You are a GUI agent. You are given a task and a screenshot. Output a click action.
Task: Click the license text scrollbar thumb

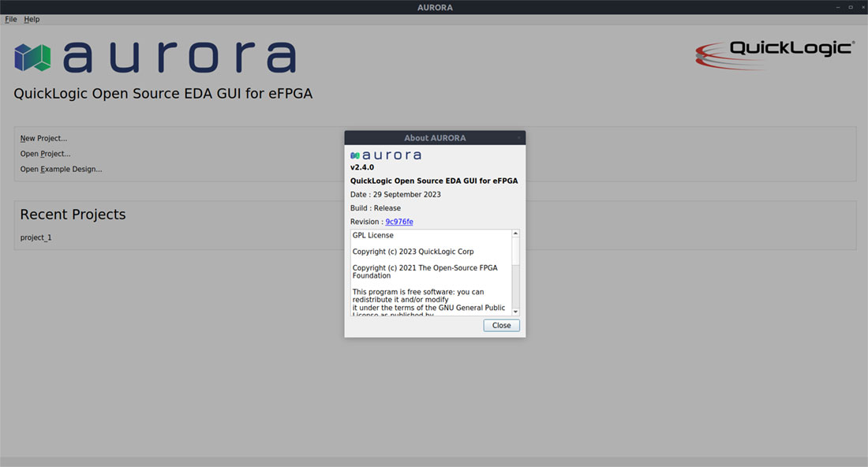pyautogui.click(x=515, y=251)
